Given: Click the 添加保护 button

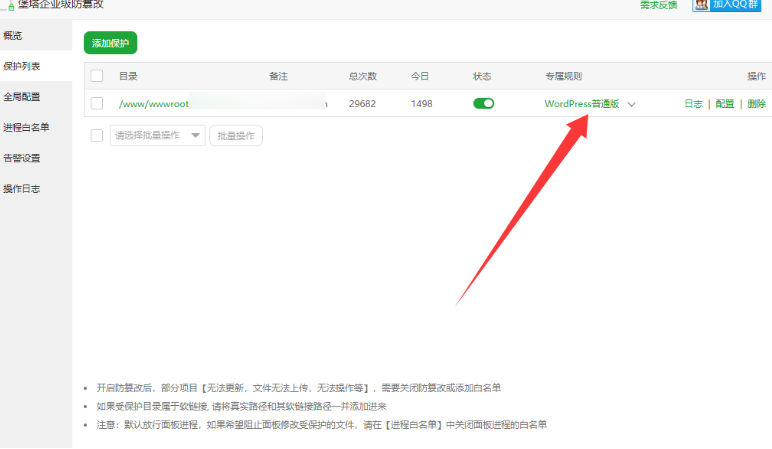Looking at the screenshot, I should (x=110, y=43).
